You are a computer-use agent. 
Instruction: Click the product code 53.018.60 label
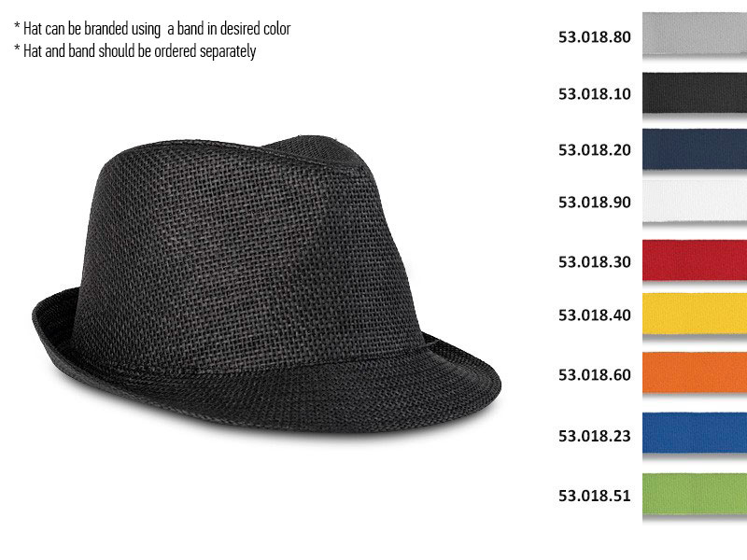coord(595,375)
